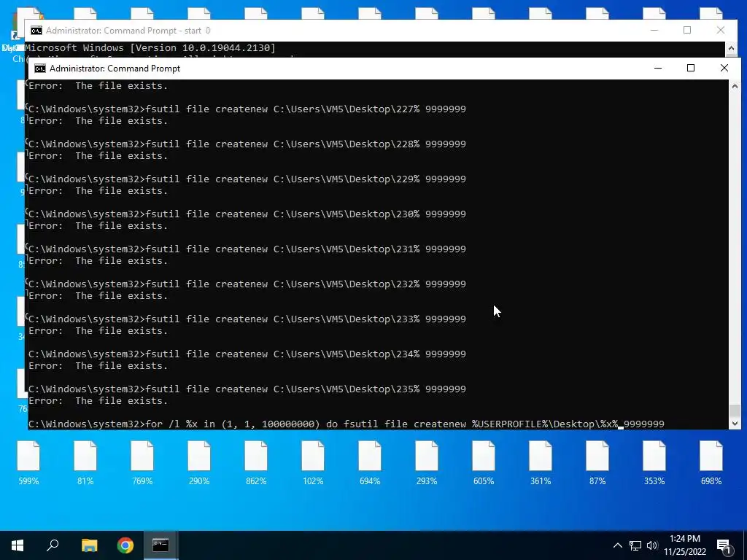
Task: Click the date 11/25/2022 in tray
Action: point(684,552)
